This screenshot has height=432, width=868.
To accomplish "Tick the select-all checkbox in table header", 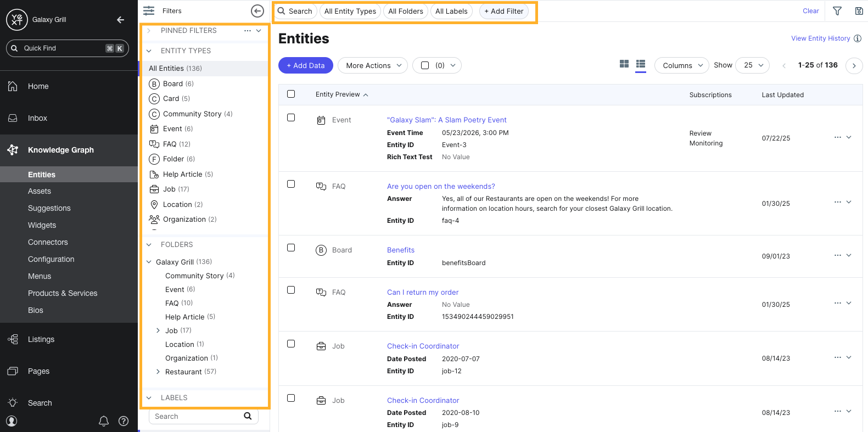I will [291, 94].
